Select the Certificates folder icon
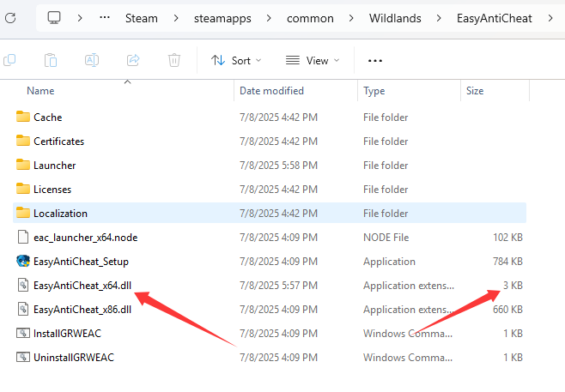 tap(23, 141)
